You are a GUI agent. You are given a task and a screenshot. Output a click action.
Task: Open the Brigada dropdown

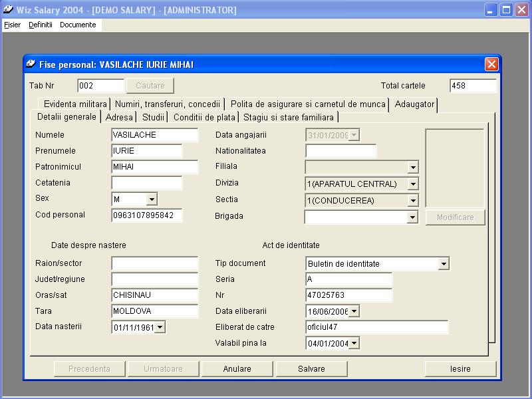[413, 217]
